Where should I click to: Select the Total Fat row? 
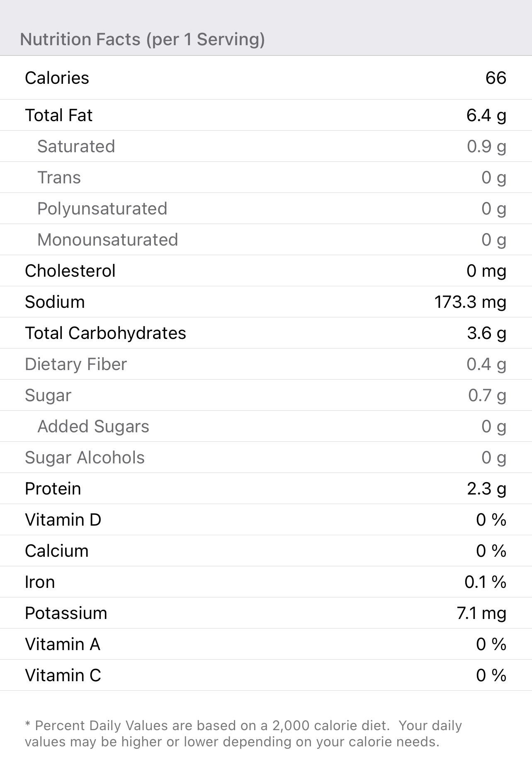point(265,115)
